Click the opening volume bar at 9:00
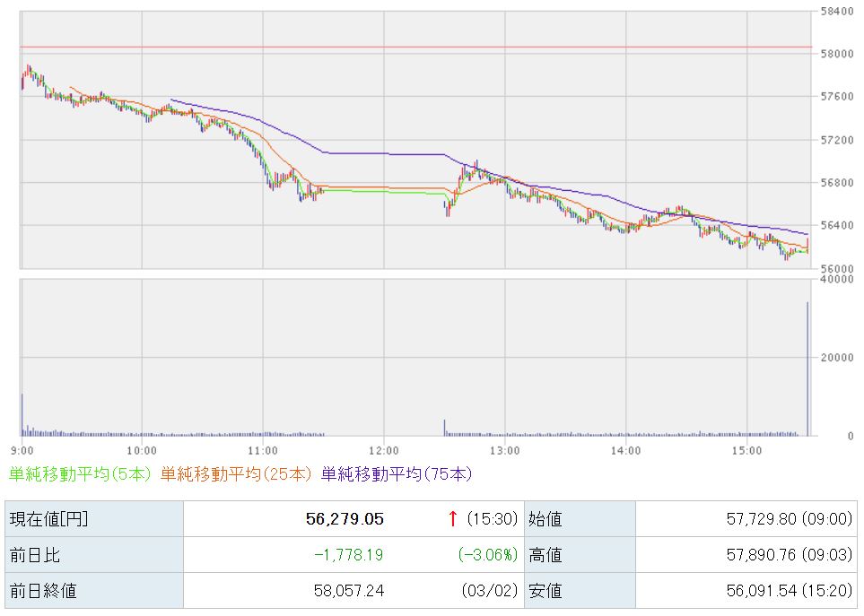 [22, 414]
